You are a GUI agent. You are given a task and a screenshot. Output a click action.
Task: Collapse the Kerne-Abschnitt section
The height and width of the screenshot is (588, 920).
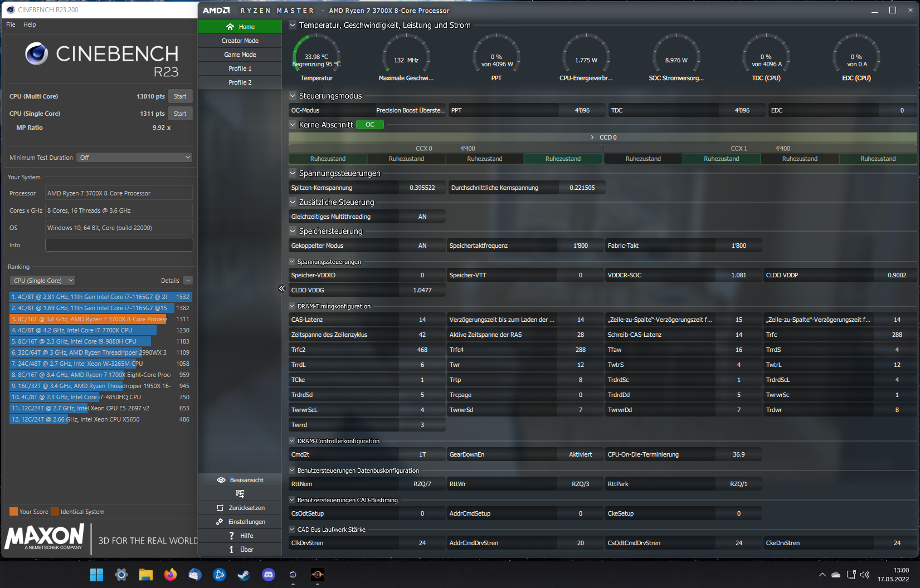[x=293, y=125]
